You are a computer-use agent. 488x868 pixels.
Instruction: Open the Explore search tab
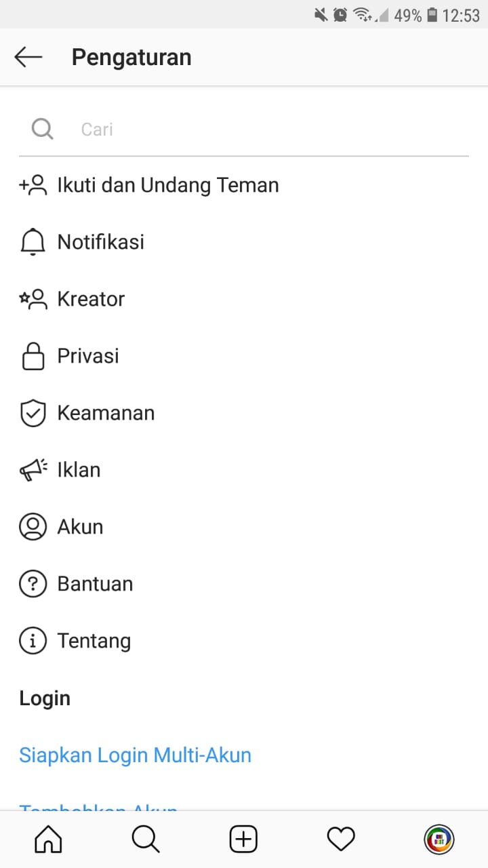146,840
